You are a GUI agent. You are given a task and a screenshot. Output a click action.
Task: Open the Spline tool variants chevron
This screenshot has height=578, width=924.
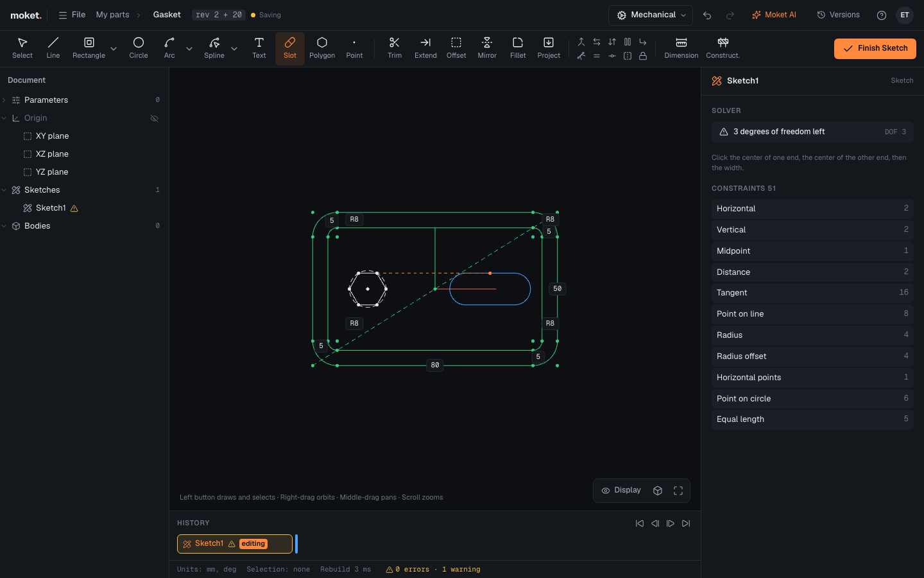click(x=234, y=49)
